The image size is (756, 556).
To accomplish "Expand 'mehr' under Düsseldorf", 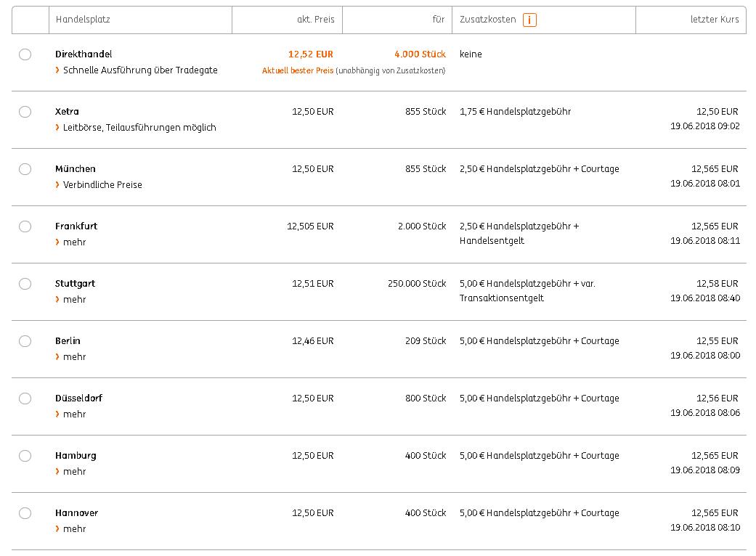I will coord(74,414).
